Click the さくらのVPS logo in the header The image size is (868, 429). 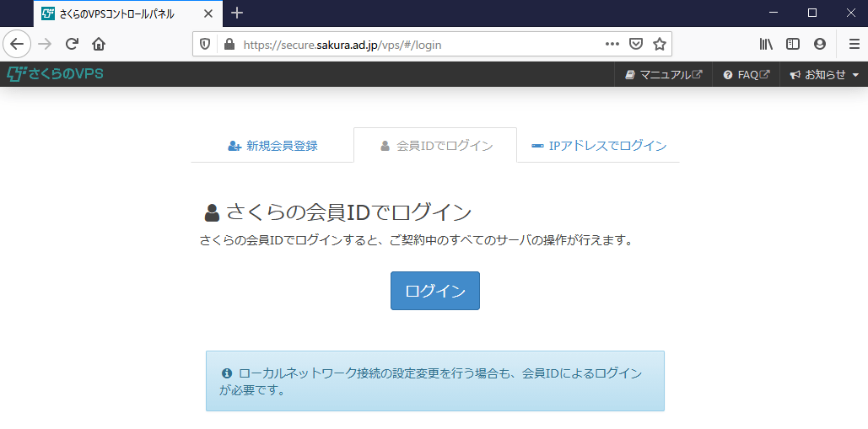[55, 74]
